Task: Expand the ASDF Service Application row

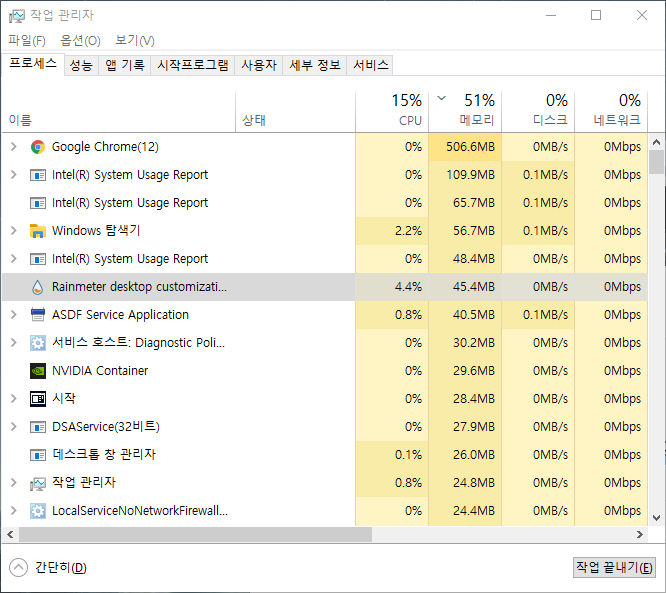Action: tap(14, 315)
